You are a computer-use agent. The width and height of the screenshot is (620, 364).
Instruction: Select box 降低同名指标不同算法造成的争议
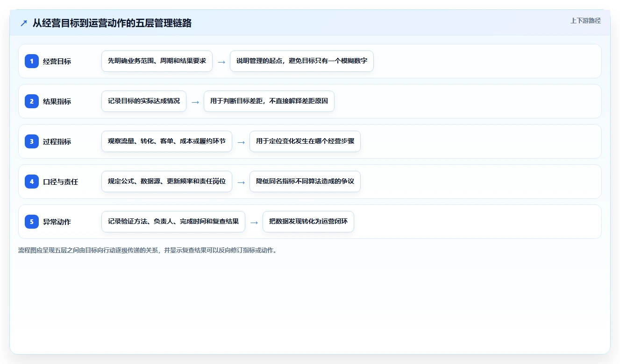tap(305, 182)
